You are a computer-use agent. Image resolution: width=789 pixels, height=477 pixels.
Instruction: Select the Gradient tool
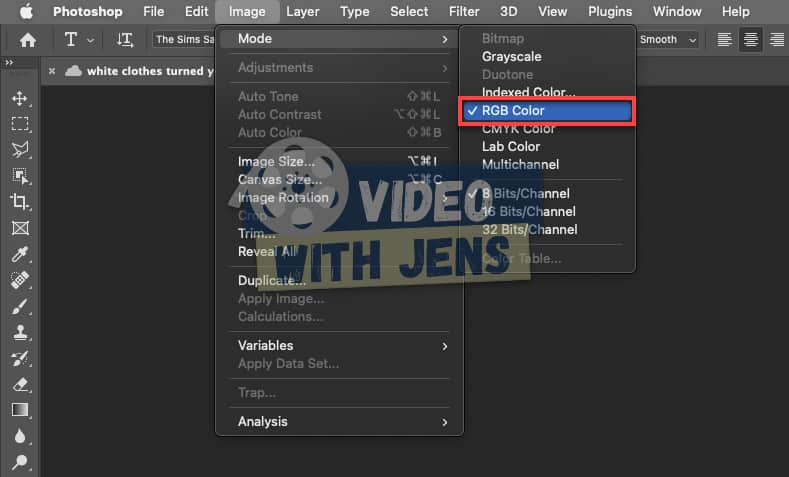pos(20,410)
